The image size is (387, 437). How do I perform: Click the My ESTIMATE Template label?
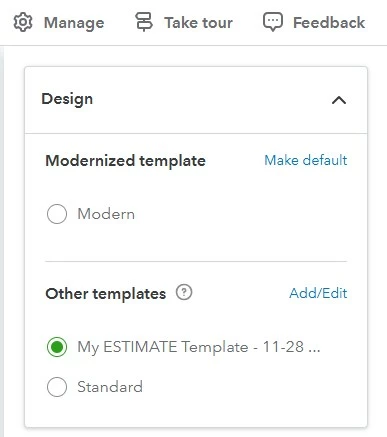[199, 347]
